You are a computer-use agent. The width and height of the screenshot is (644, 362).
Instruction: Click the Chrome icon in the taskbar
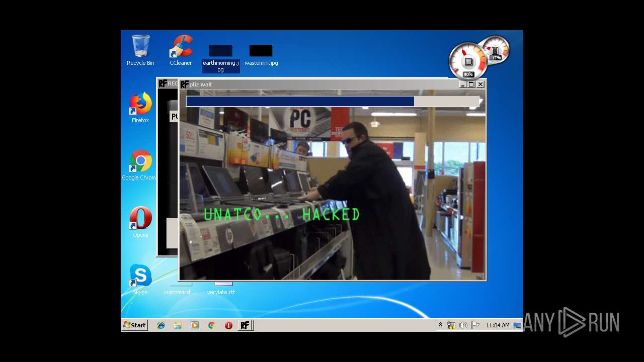point(212,325)
